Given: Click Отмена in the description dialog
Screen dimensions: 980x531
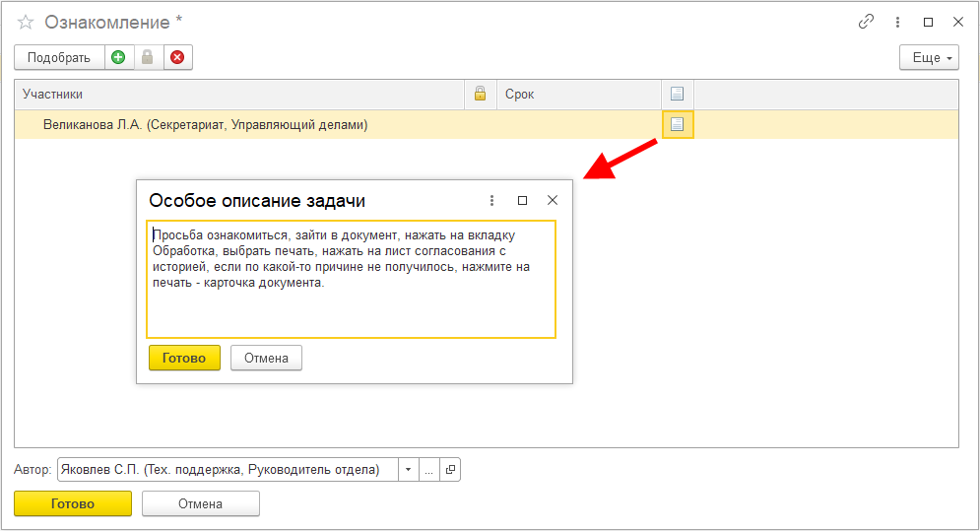Looking at the screenshot, I should pyautogui.click(x=266, y=358).
